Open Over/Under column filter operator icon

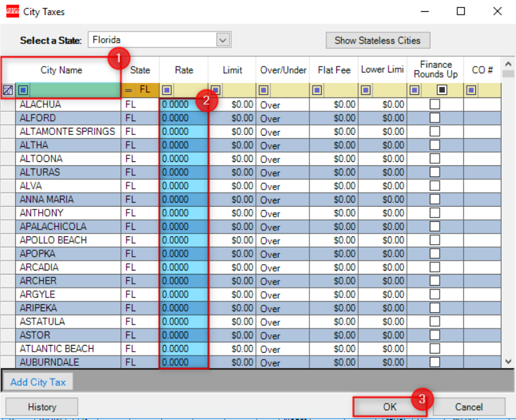pos(263,90)
